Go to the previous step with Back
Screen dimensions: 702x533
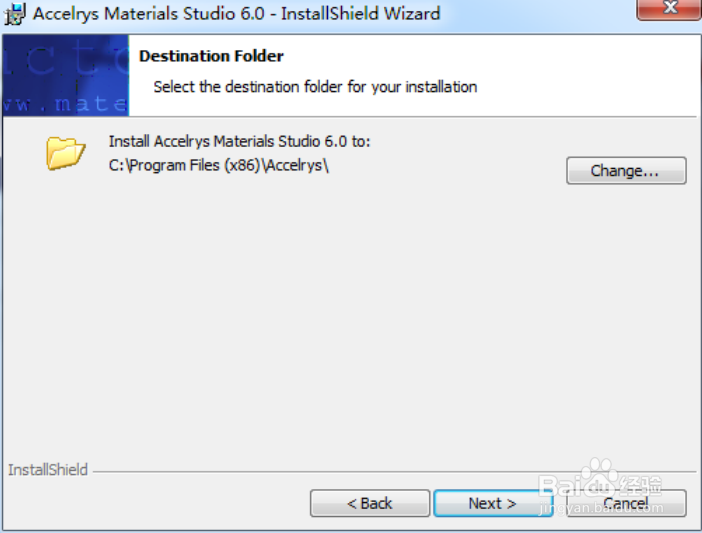click(x=370, y=503)
